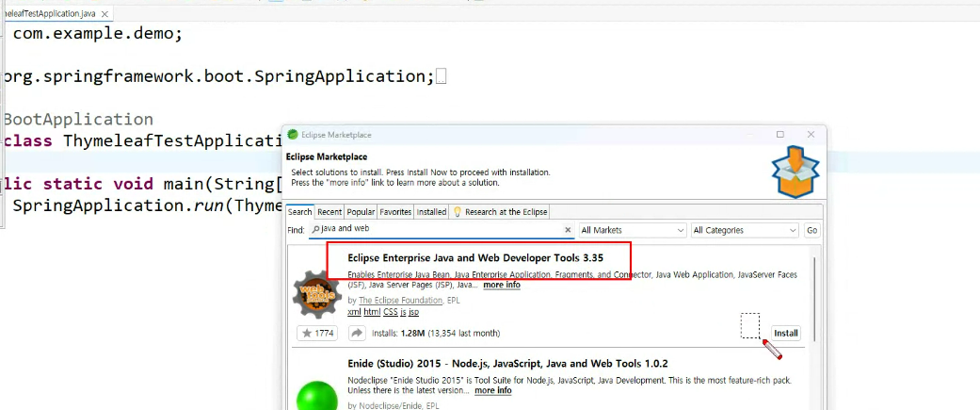
Task: Open Research at the Eclipse tab
Action: pyautogui.click(x=500, y=212)
